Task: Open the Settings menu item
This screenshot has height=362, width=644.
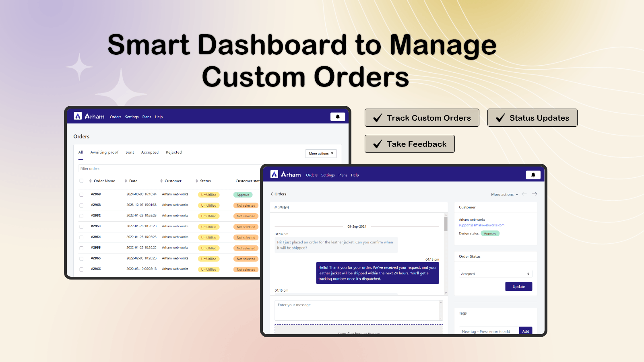Action: (x=132, y=117)
